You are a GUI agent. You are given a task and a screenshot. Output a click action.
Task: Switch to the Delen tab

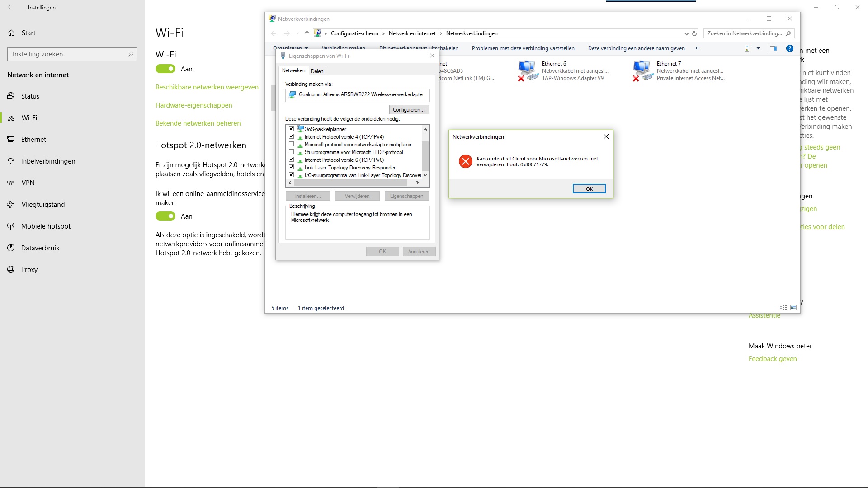317,71
